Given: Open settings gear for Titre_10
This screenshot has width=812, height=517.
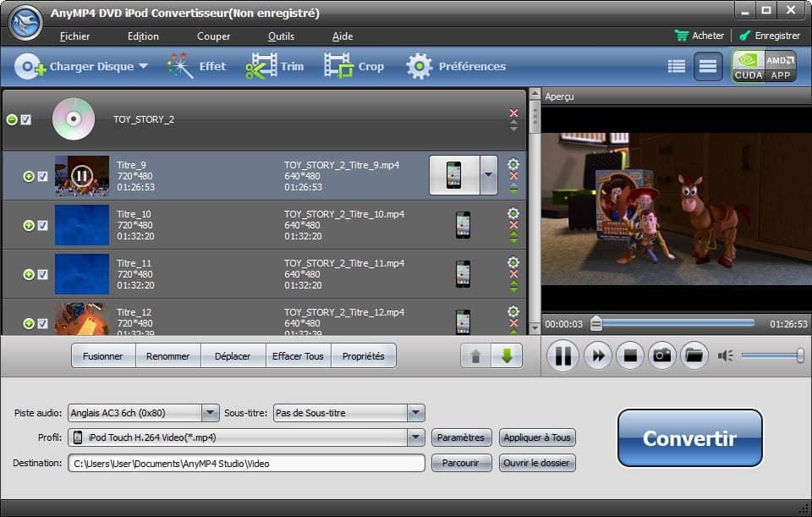Looking at the screenshot, I should point(513,213).
